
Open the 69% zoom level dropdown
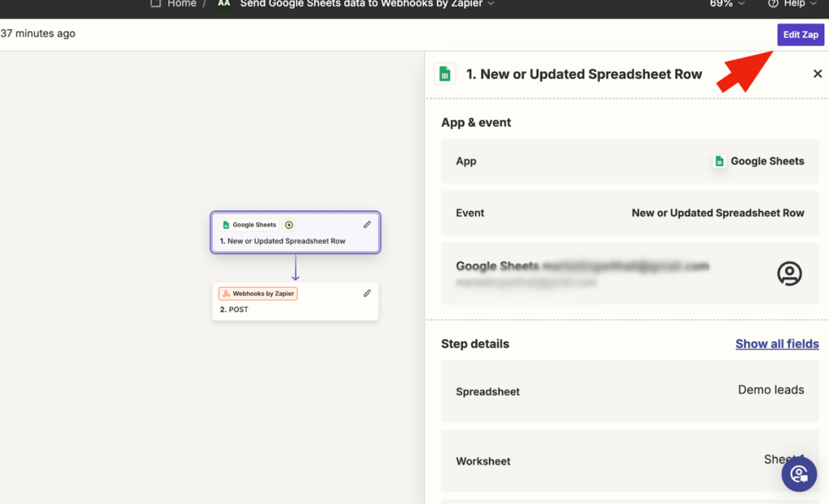[x=727, y=4]
